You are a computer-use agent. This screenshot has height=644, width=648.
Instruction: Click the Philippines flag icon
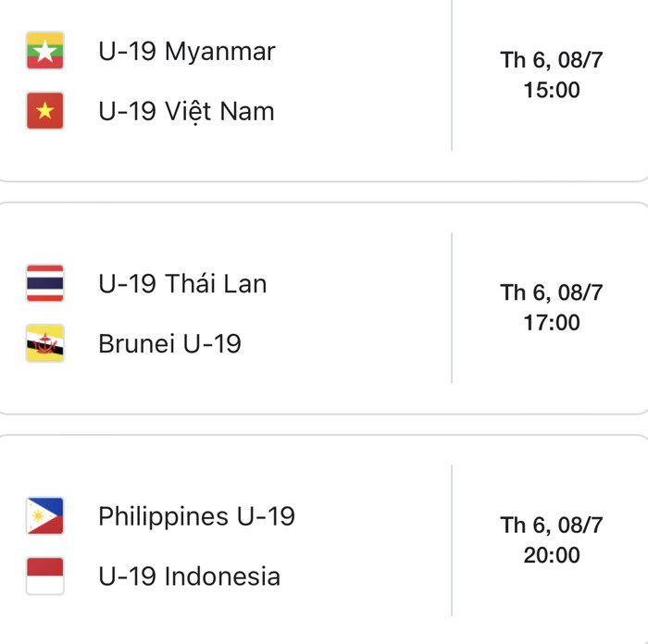point(45,516)
